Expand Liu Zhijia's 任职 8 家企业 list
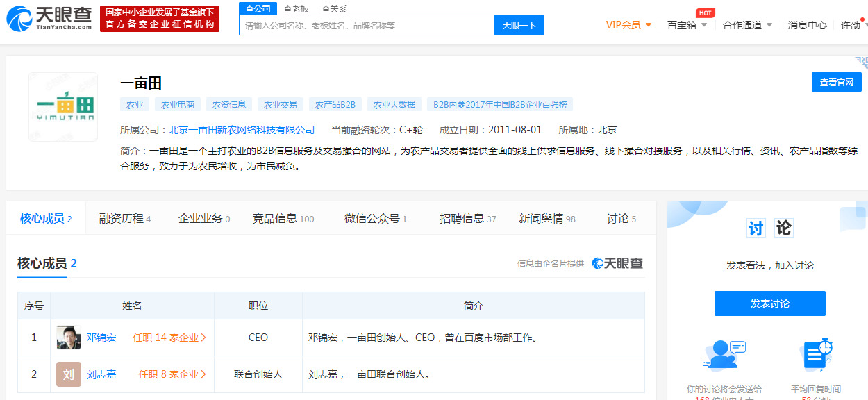868x400 pixels. pyautogui.click(x=173, y=374)
